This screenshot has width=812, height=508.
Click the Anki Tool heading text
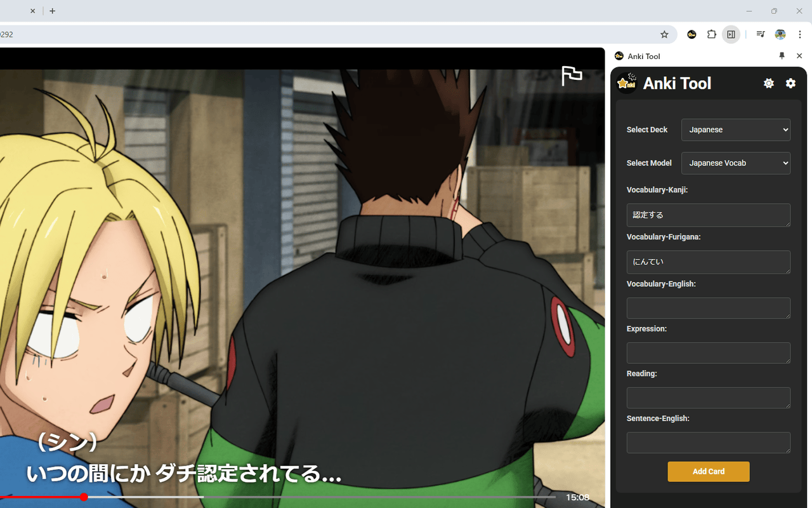tap(677, 83)
